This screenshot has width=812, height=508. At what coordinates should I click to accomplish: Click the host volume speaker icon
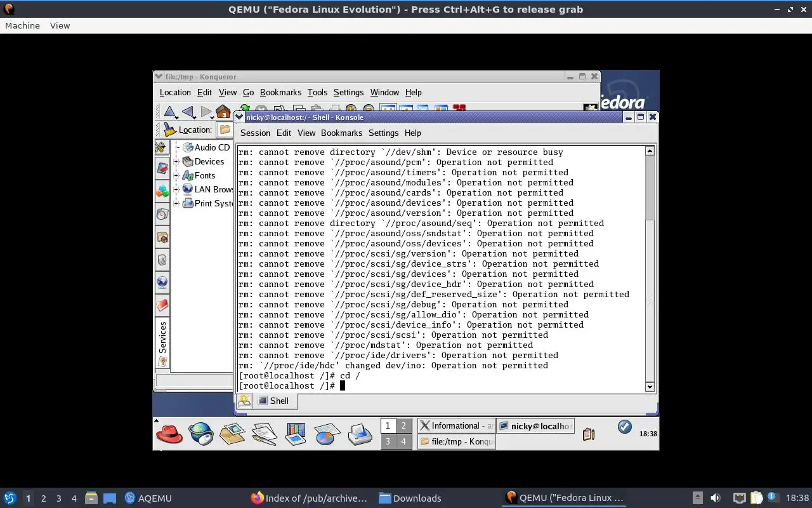click(716, 498)
